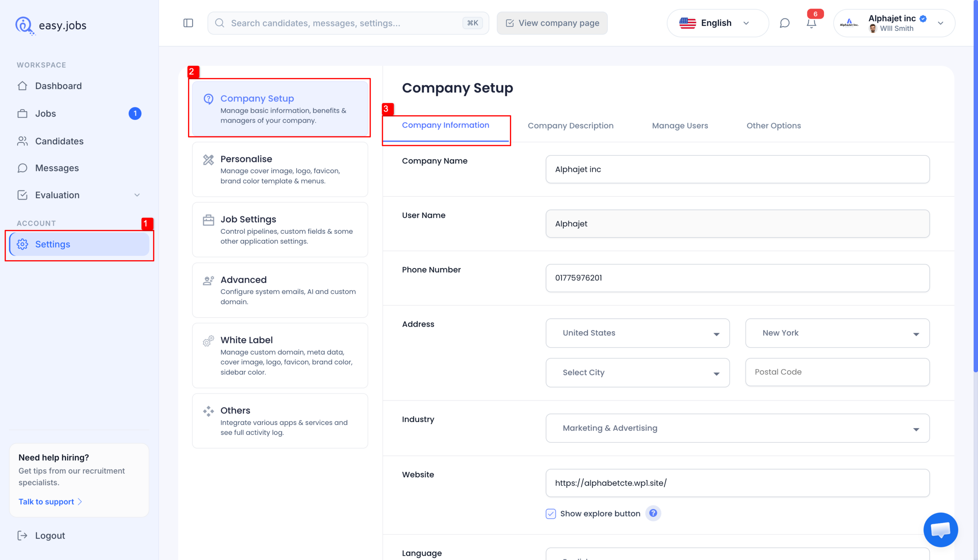Open the White Label settings card

[280, 356]
